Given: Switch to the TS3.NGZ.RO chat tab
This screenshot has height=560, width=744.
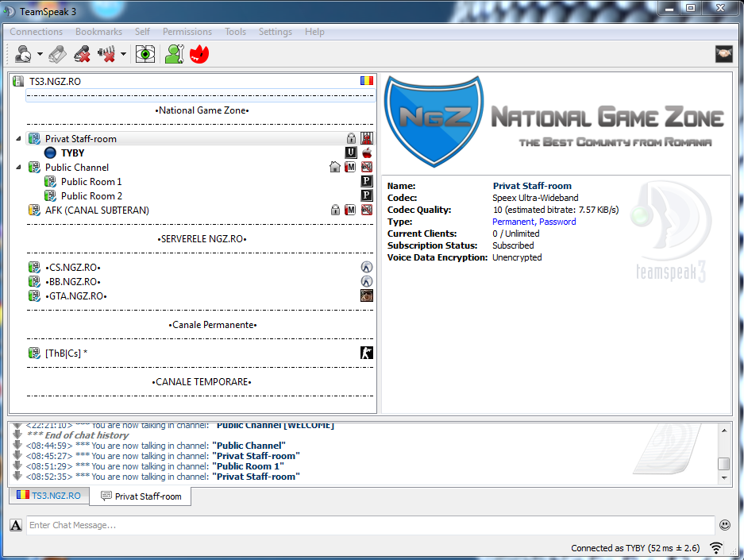Looking at the screenshot, I should 48,496.
